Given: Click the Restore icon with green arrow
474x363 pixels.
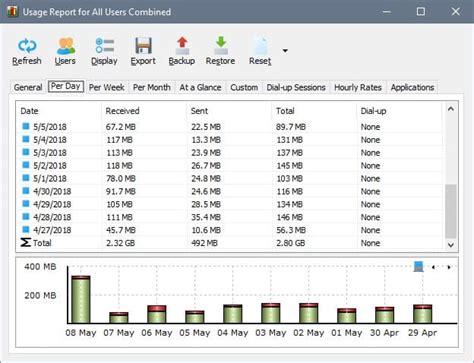Looking at the screenshot, I should [x=221, y=46].
